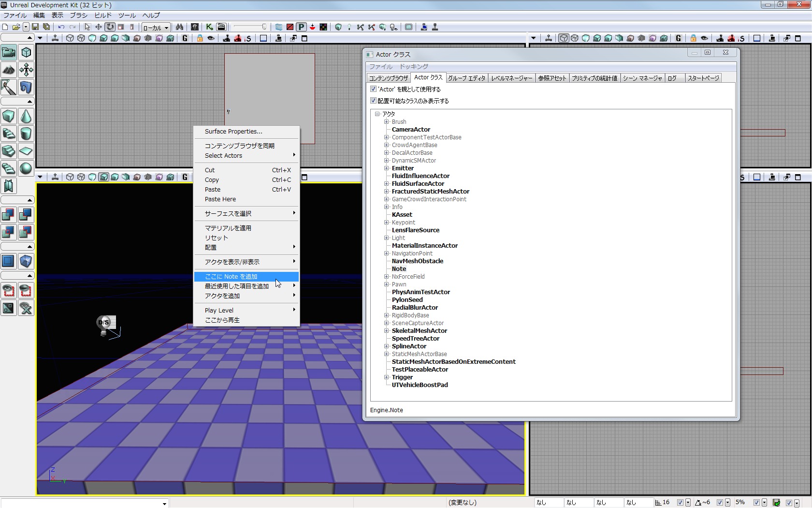Click the cone brush builder icon
The image size is (812, 508).
point(26,117)
